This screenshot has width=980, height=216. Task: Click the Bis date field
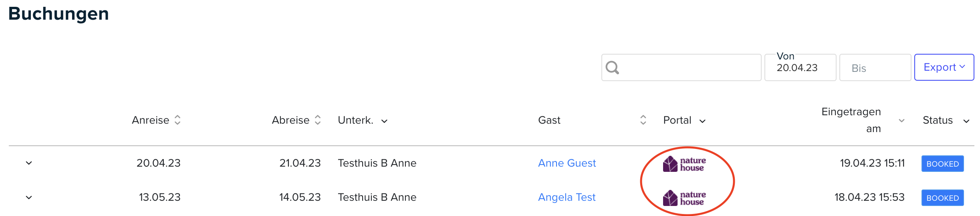tap(875, 67)
